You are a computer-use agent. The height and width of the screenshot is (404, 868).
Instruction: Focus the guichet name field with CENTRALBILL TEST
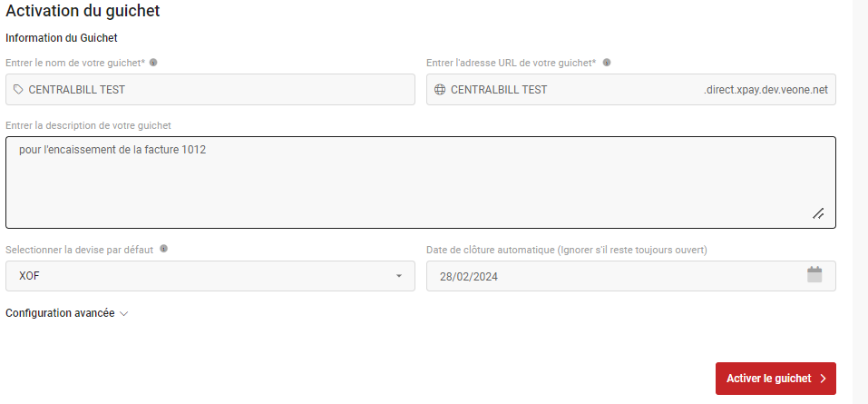click(x=210, y=89)
